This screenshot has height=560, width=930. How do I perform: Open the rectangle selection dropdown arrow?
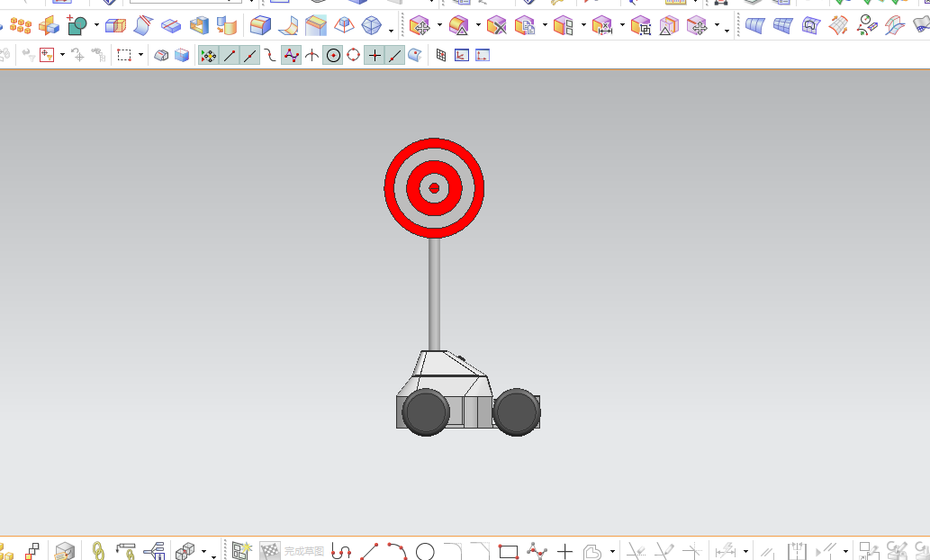tap(140, 55)
